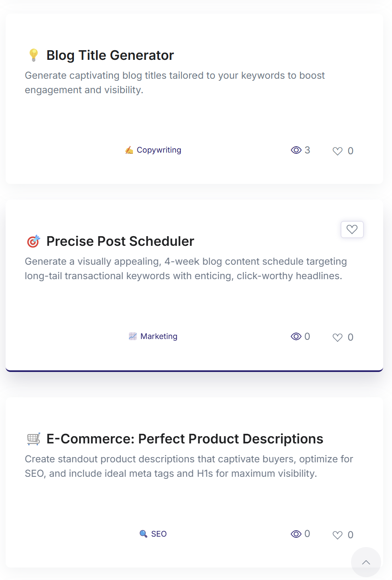Open the SEO category tag
392x580 pixels.
point(159,534)
